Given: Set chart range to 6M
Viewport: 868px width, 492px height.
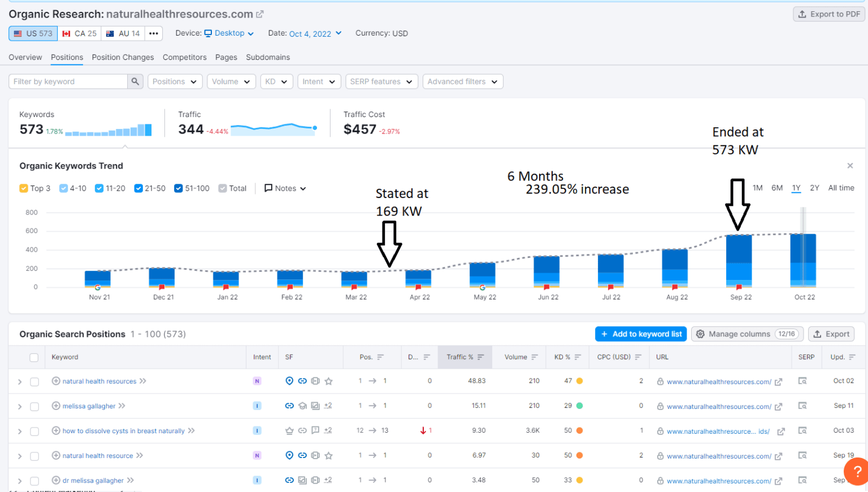Looking at the screenshot, I should pos(777,188).
